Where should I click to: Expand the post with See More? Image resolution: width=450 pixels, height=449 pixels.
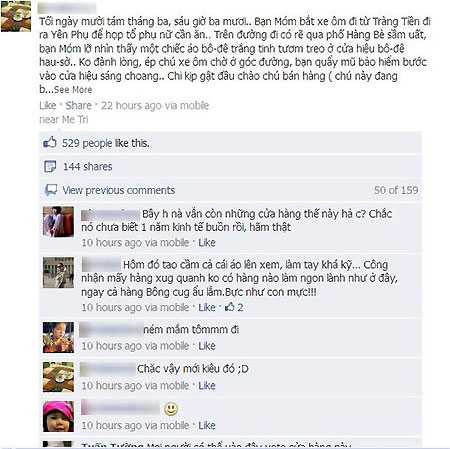(73, 90)
